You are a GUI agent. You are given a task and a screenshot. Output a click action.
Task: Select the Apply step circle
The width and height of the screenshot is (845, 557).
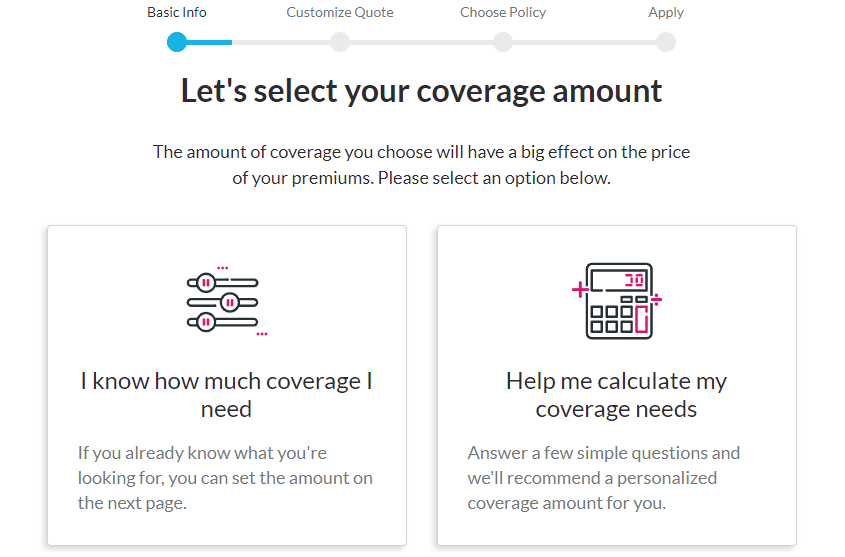(x=666, y=42)
